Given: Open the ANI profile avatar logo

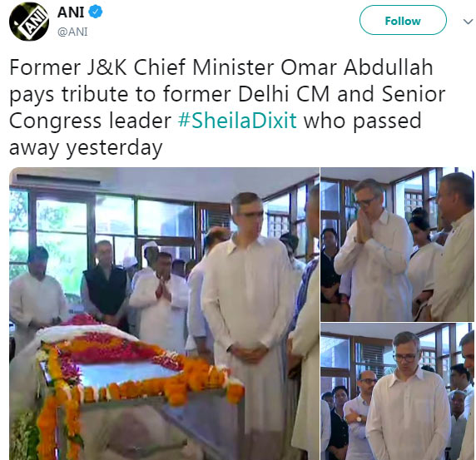Looking at the screenshot, I should point(29,22).
